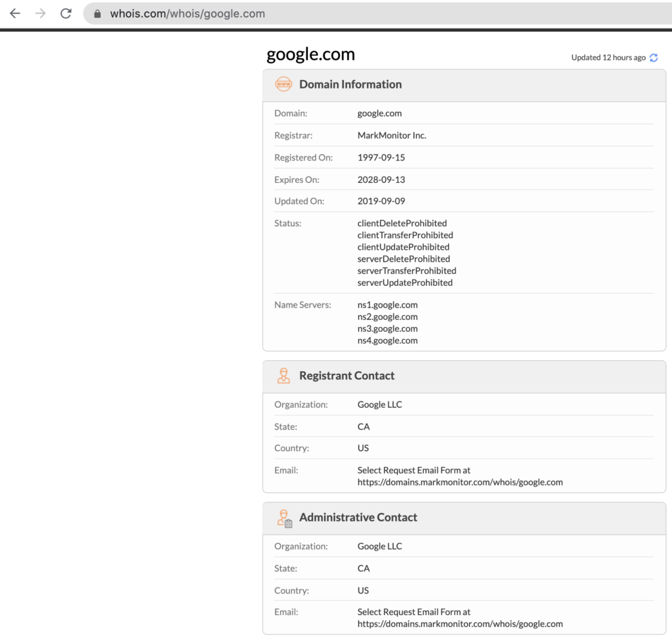The width and height of the screenshot is (672, 642).
Task: Click the 'Registrar:' field label
Action: (293, 135)
